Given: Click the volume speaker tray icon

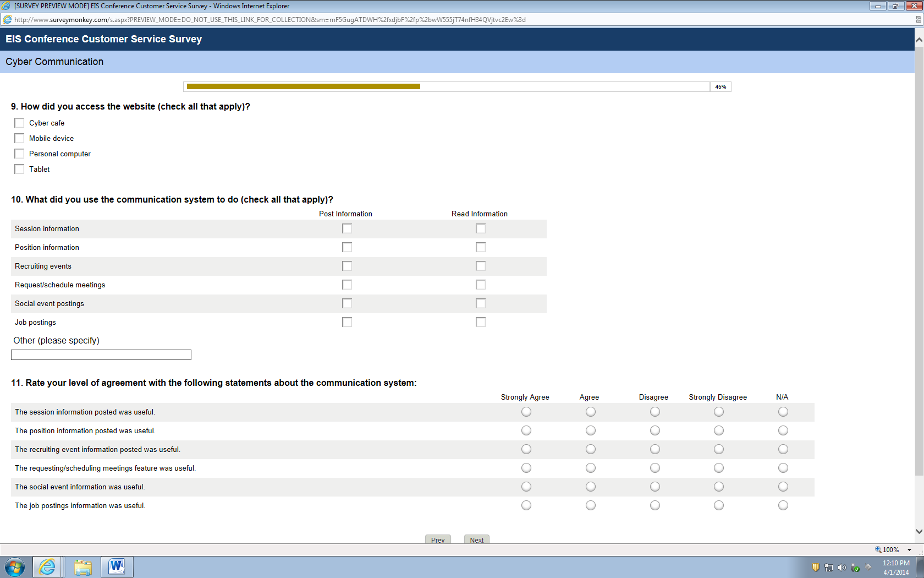Looking at the screenshot, I should 842,568.
